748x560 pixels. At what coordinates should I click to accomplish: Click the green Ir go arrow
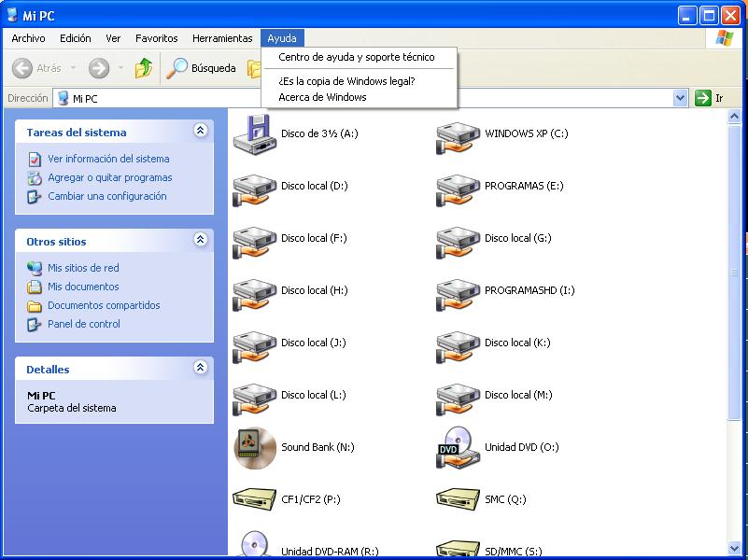[703, 98]
